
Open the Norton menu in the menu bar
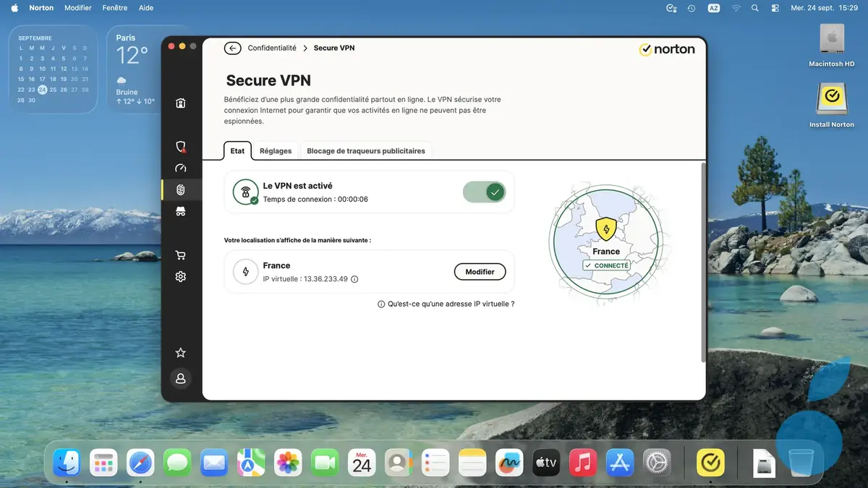tap(41, 7)
